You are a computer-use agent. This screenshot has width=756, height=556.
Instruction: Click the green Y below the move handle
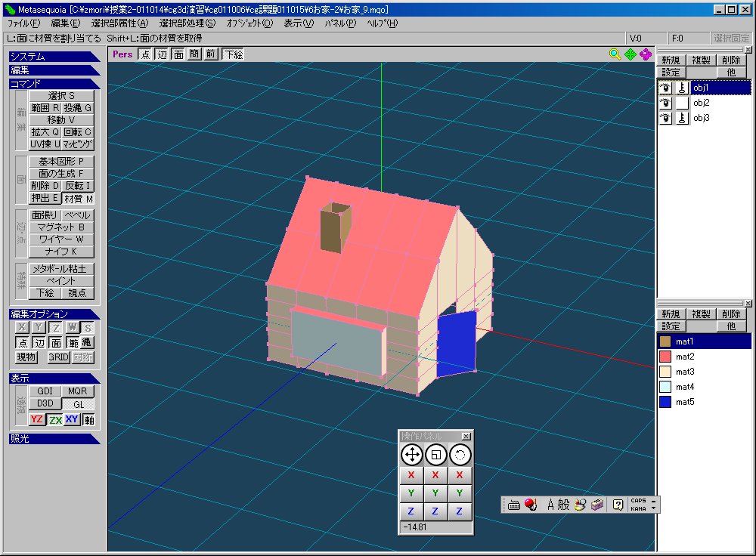coord(411,493)
